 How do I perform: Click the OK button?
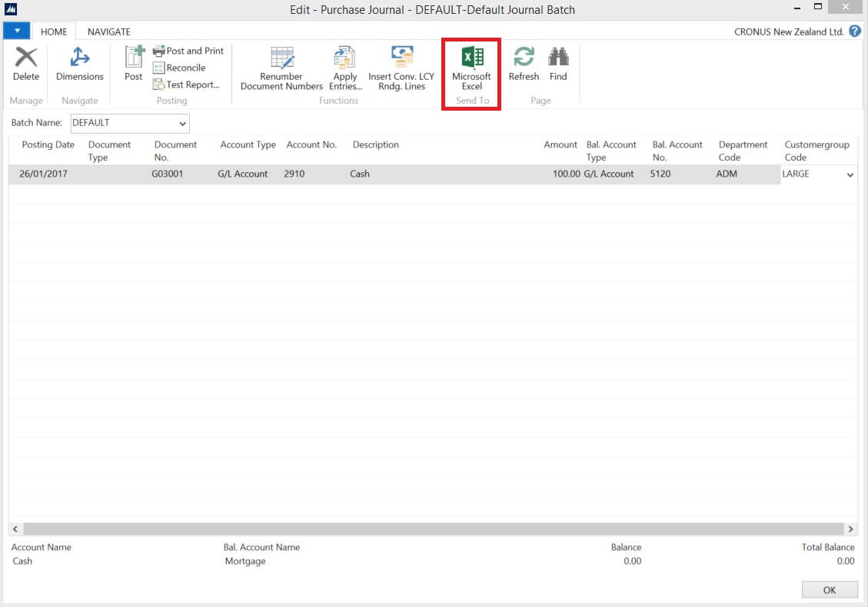(830, 590)
